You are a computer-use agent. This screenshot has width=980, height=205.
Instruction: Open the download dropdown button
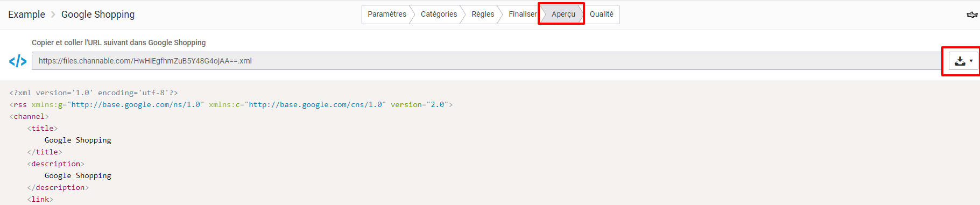(963, 61)
